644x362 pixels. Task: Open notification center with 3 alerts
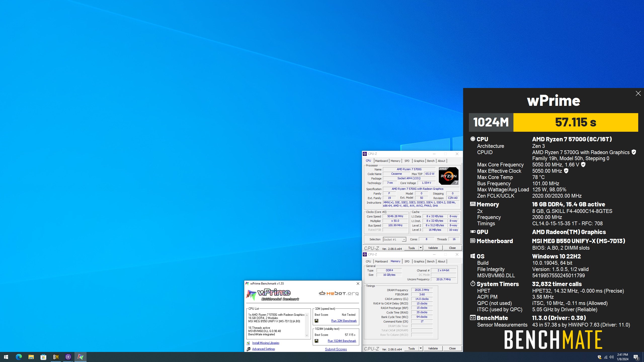[x=636, y=357]
